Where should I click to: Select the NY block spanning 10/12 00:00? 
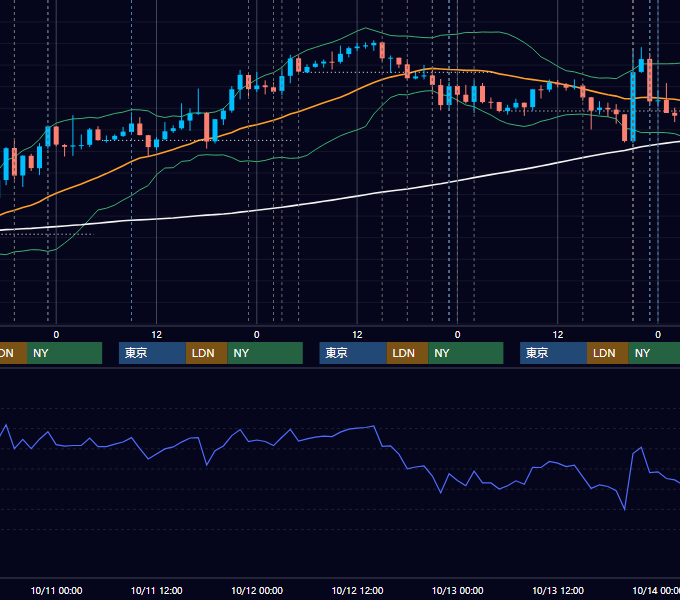click(265, 353)
